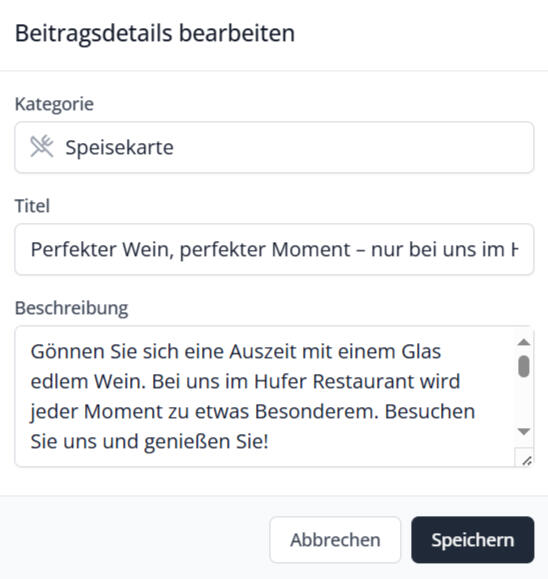Cancel editing via the Abbrechen button

coord(335,540)
